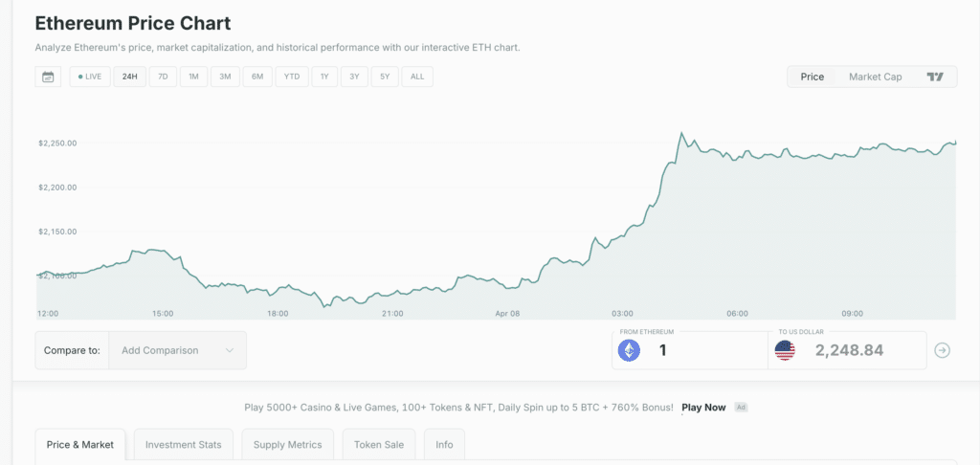Show the YTD price range
The width and height of the screenshot is (980, 465).
[292, 77]
